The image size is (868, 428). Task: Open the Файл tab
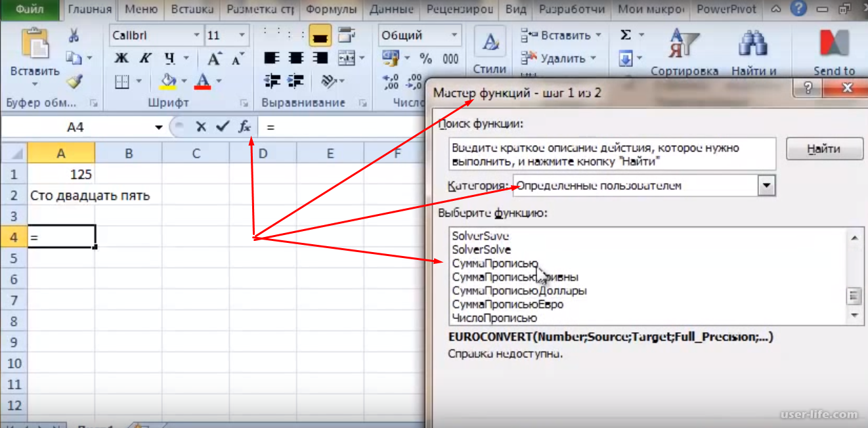tap(30, 10)
